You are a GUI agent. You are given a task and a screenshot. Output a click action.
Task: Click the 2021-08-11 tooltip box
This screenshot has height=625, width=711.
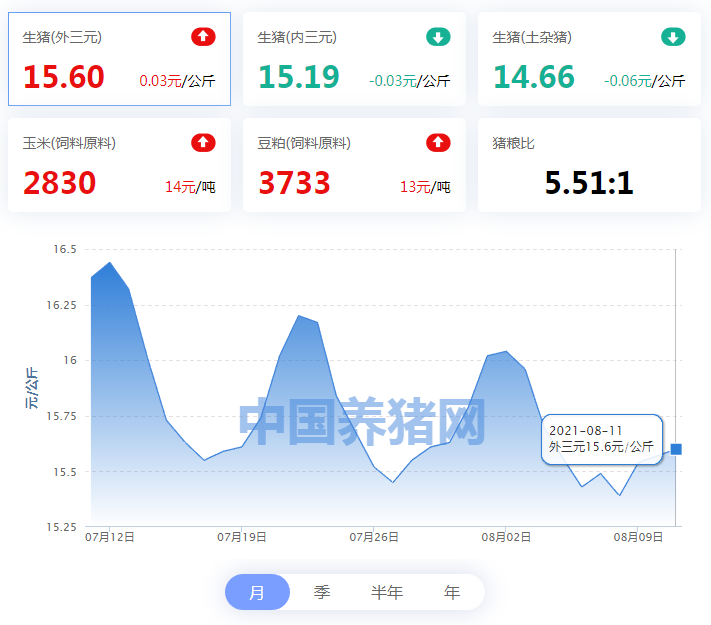[x=602, y=439]
